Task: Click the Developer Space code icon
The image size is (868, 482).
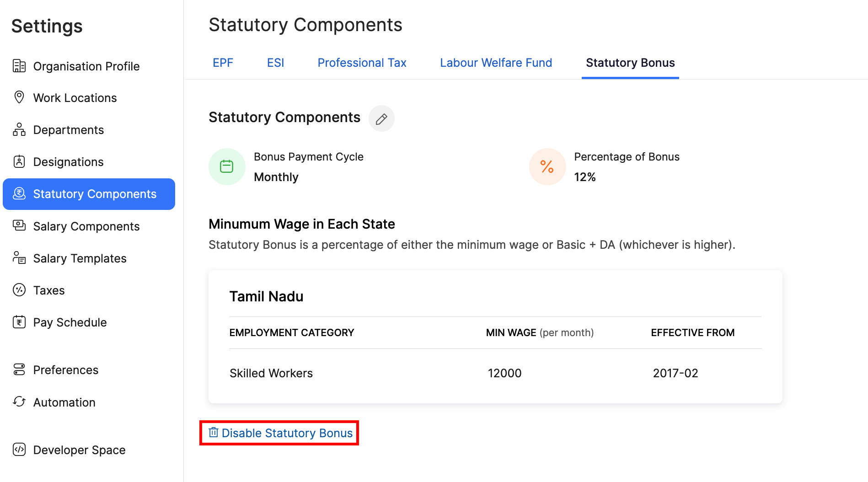Action: (19, 450)
